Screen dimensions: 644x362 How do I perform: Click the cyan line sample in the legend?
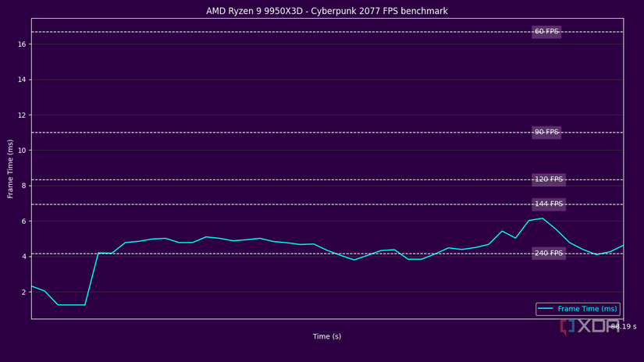pyautogui.click(x=545, y=309)
